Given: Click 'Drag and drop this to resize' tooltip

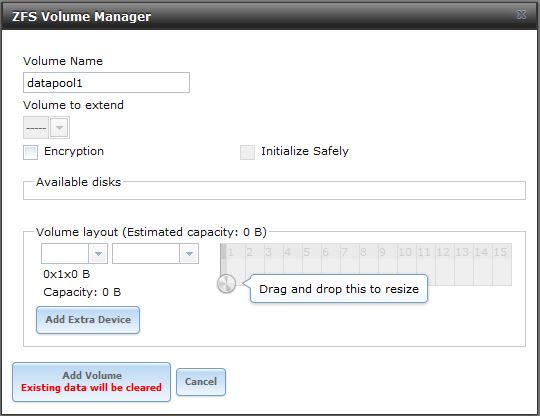Looking at the screenshot, I should tap(339, 289).
